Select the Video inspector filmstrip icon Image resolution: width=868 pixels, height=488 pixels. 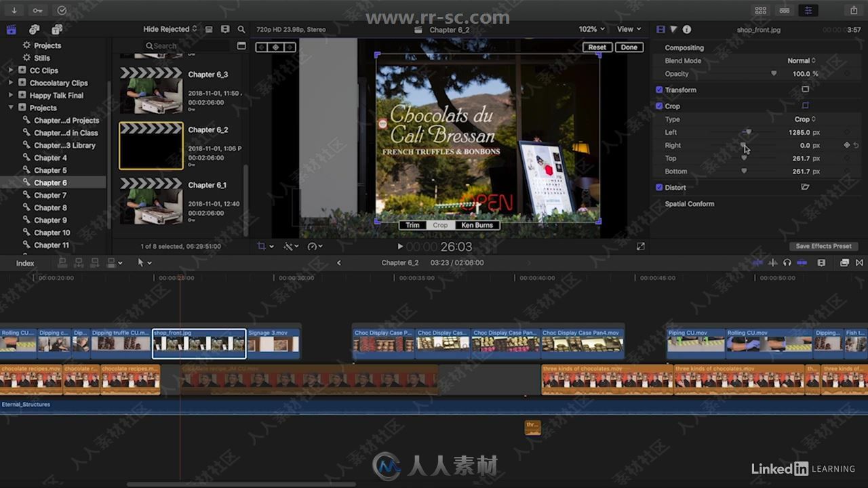coord(661,29)
